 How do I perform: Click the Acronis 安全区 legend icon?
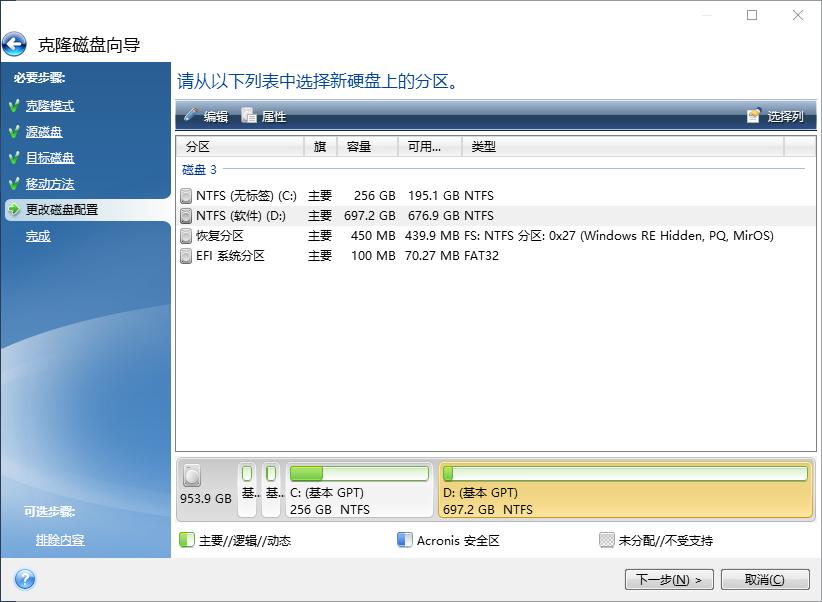coord(404,540)
